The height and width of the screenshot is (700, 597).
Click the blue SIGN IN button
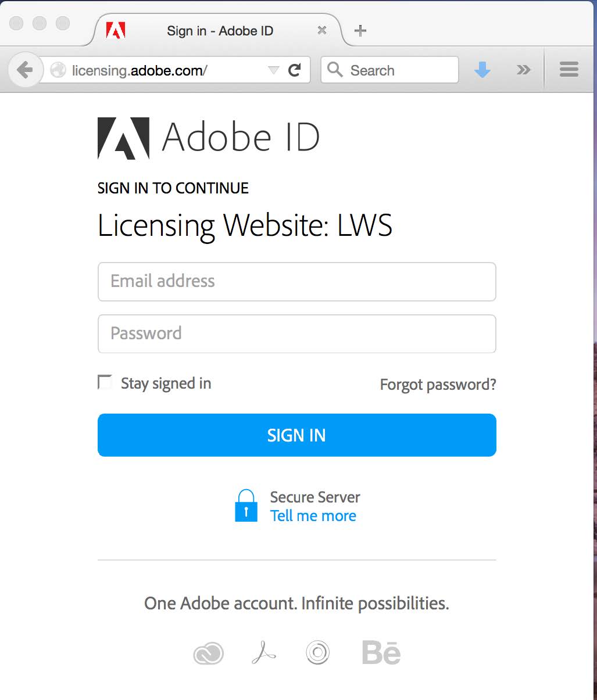pos(297,435)
